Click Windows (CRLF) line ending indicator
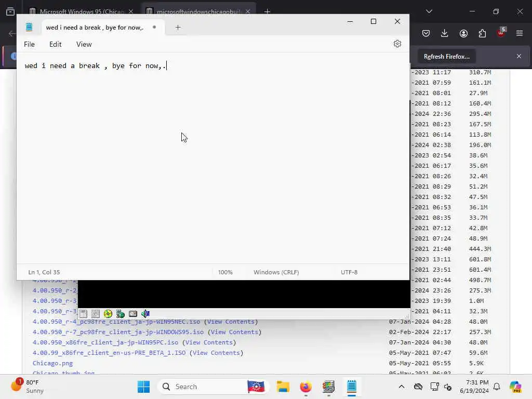Image resolution: width=532 pixels, height=399 pixels. pyautogui.click(x=276, y=272)
